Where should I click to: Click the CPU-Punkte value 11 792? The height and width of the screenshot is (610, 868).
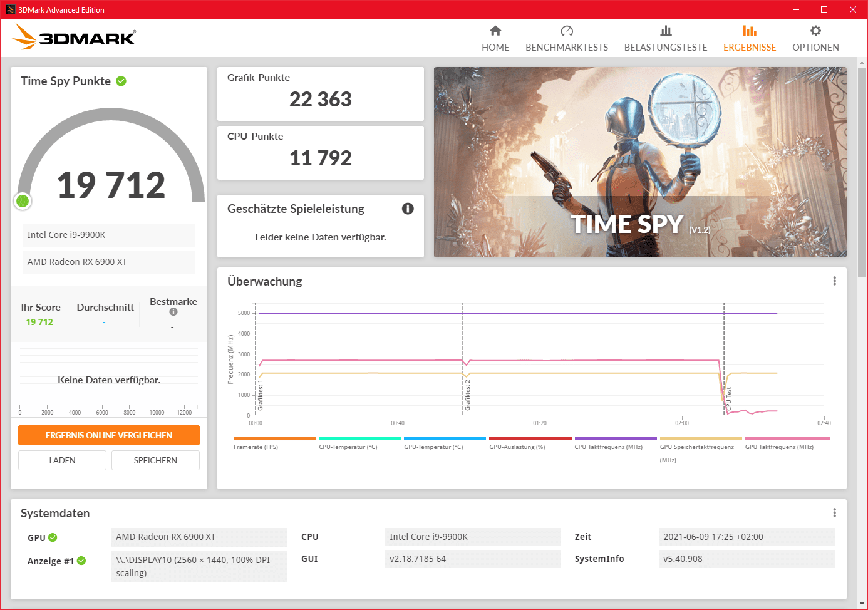[x=321, y=158]
